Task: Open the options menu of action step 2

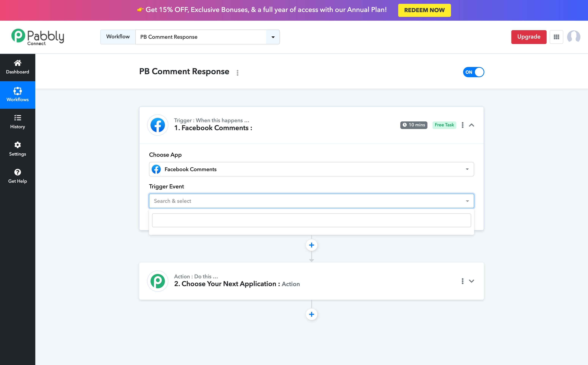Action: (462, 281)
